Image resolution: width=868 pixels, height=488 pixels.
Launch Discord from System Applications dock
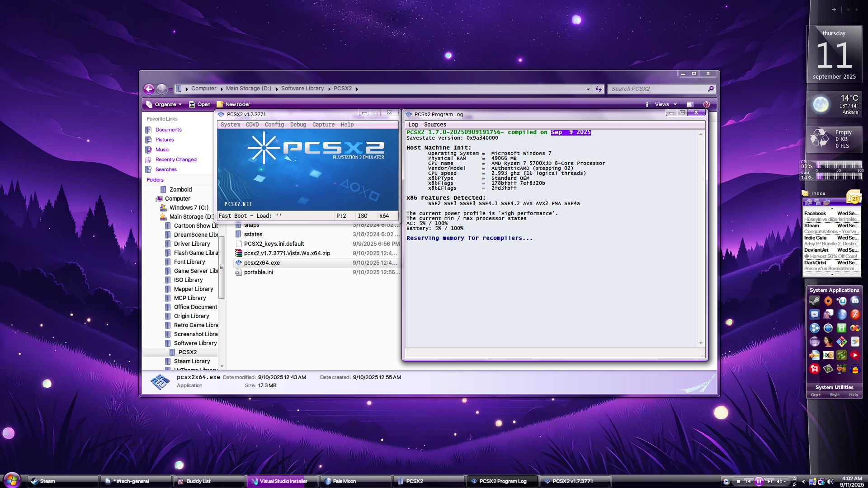[x=855, y=301]
